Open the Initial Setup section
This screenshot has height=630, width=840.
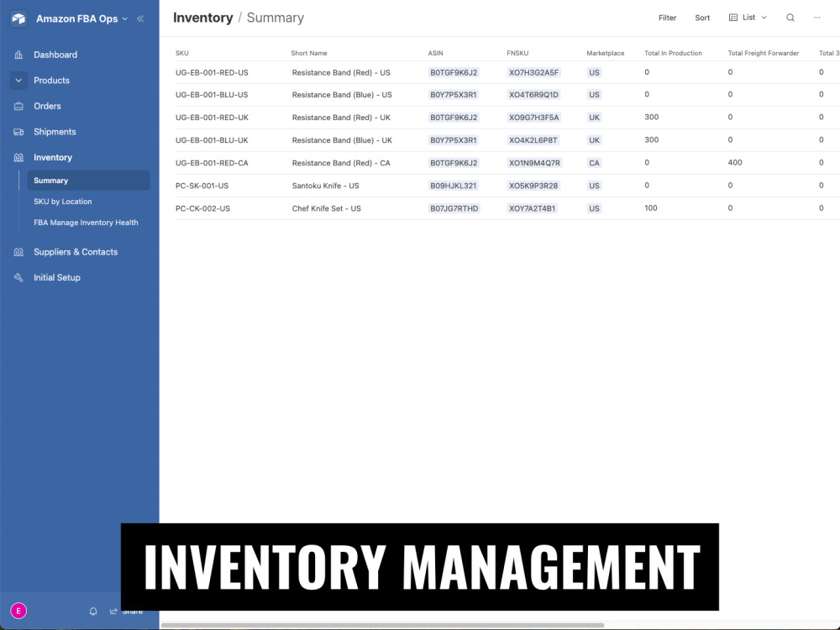click(56, 277)
